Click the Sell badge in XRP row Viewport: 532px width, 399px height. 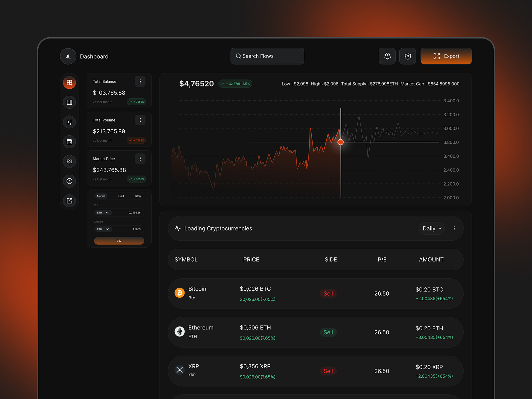[x=328, y=371]
